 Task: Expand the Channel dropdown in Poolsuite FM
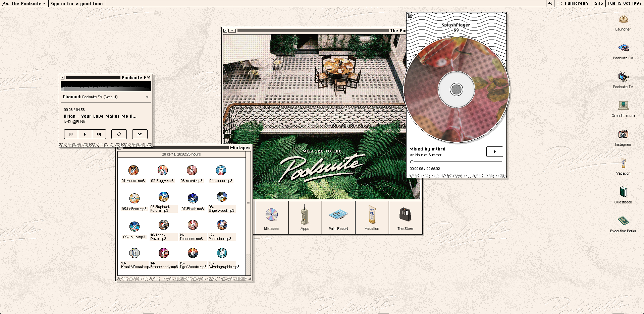point(147,97)
